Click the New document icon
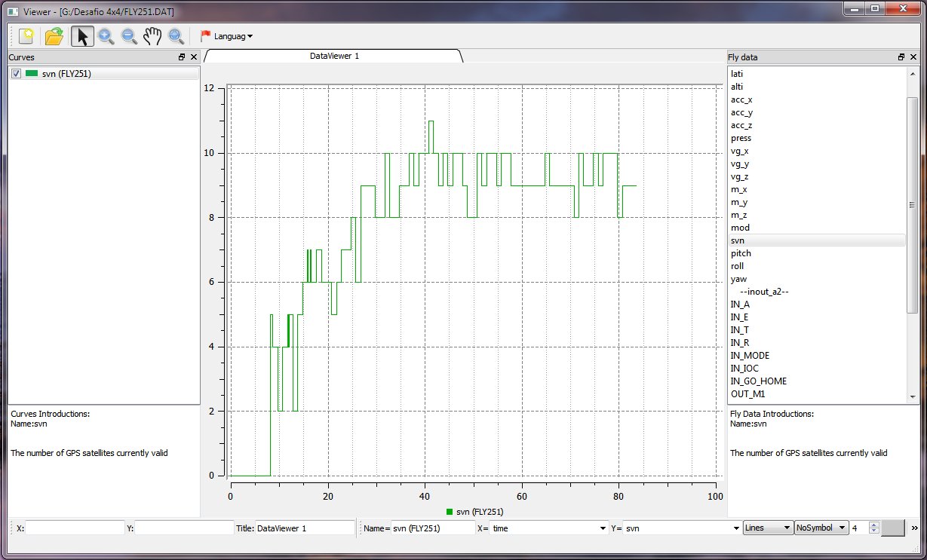The image size is (927, 560). [x=26, y=36]
